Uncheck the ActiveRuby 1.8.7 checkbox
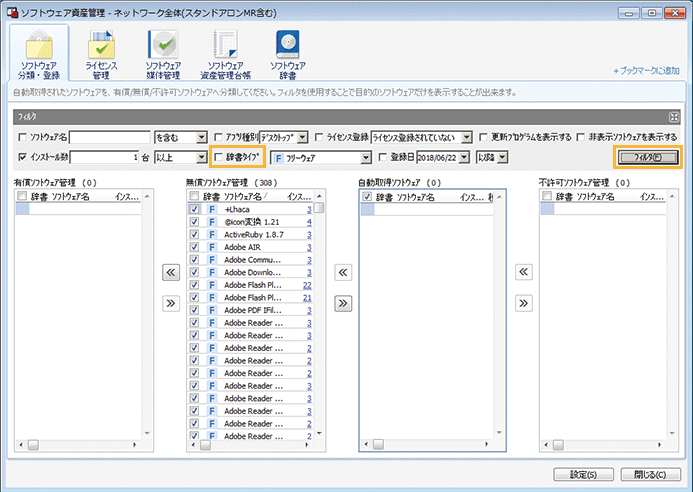 (x=194, y=234)
